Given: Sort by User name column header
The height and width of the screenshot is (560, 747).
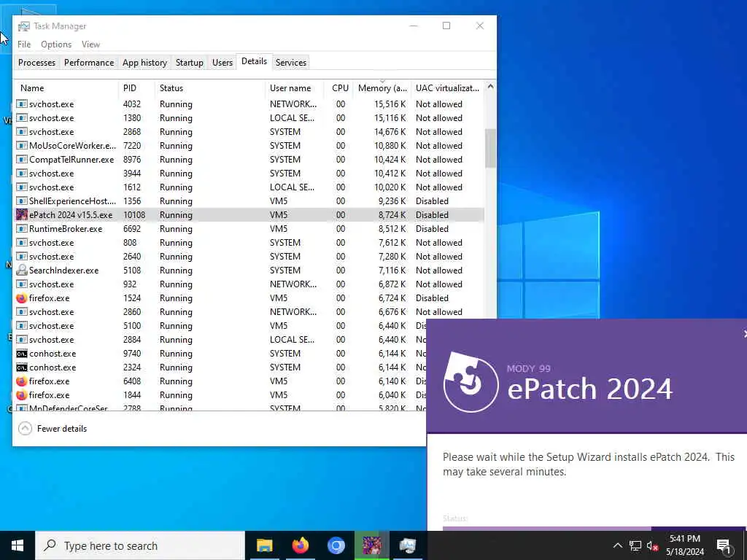Looking at the screenshot, I should [295, 88].
